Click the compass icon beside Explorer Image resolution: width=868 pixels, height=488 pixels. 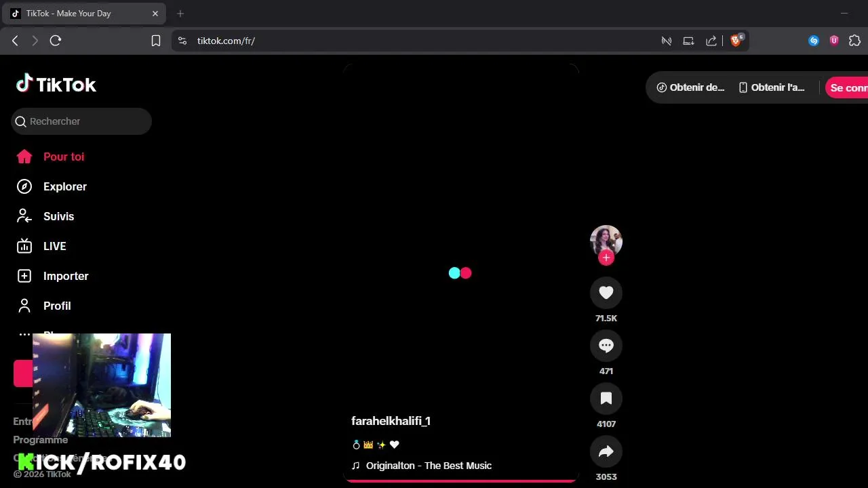tap(24, 186)
